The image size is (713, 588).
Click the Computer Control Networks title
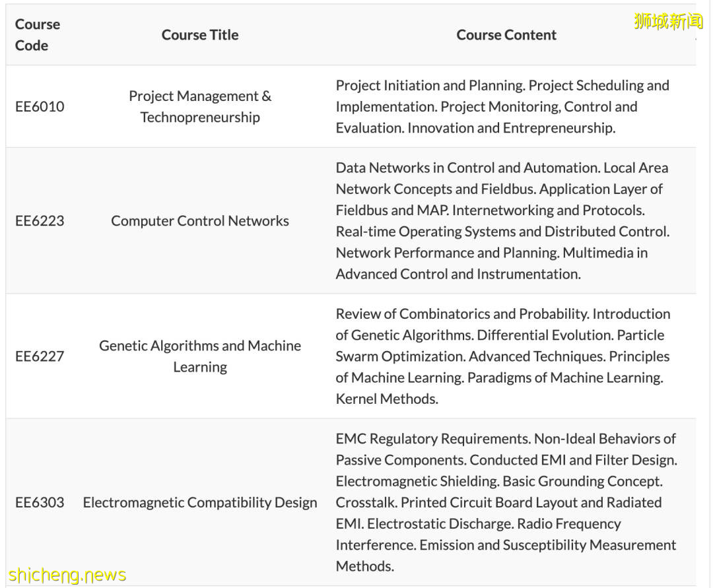[x=200, y=221]
